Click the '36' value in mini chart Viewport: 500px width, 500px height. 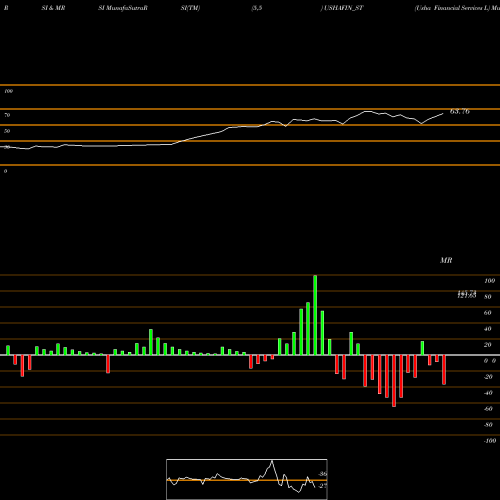tap(323, 474)
